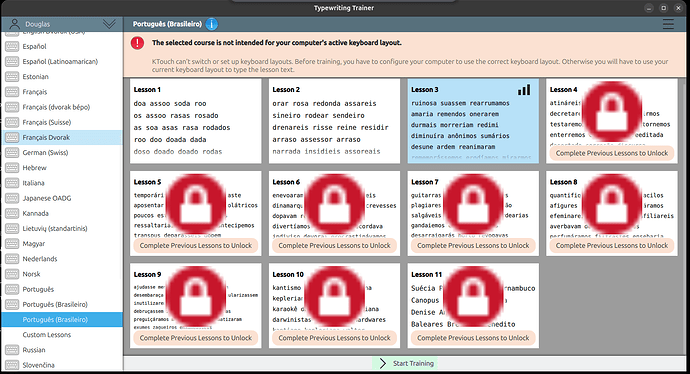Click the lock icon on Lesson 11
This screenshot has width=690, height=374.
pyautogui.click(x=473, y=297)
